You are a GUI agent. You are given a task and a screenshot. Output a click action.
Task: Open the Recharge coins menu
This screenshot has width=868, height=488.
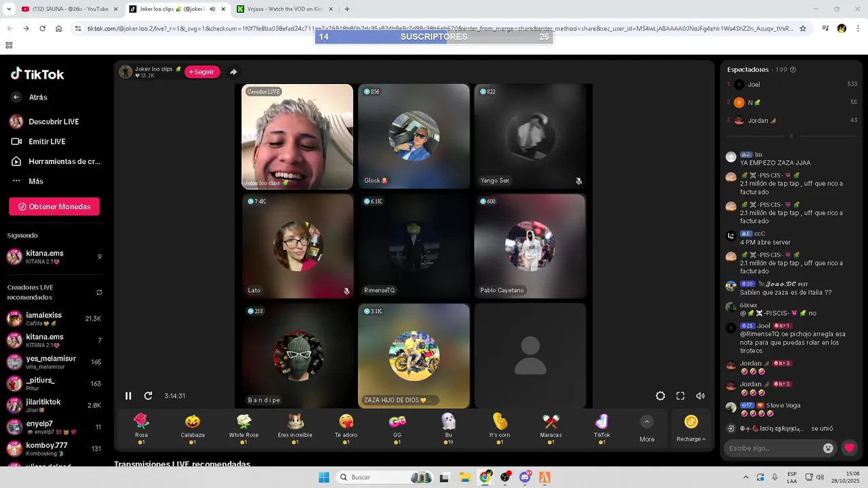click(691, 429)
